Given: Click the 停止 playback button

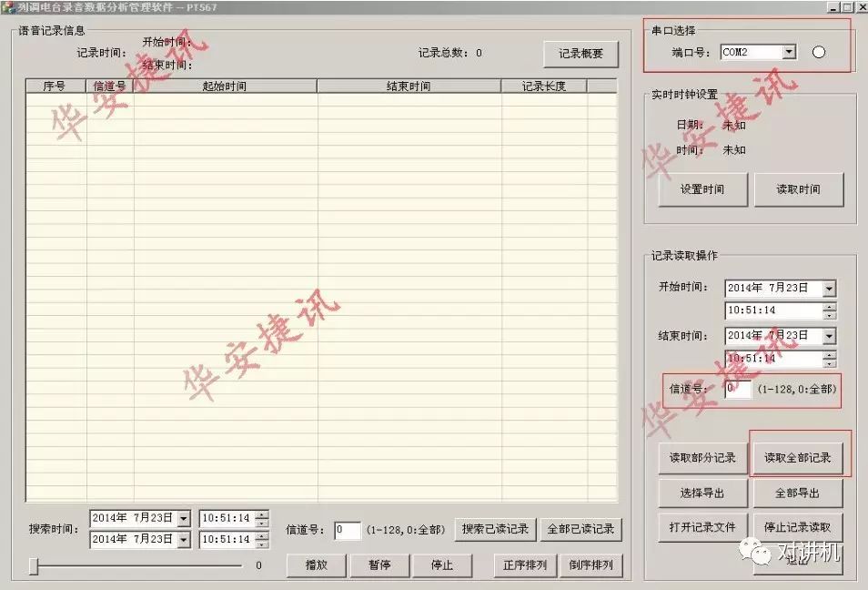Looking at the screenshot, I should 442,565.
